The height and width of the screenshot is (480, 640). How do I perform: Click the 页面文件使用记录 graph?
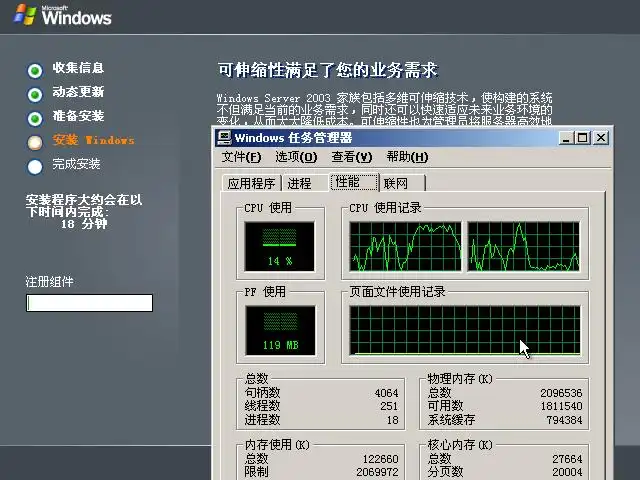pyautogui.click(x=465, y=330)
